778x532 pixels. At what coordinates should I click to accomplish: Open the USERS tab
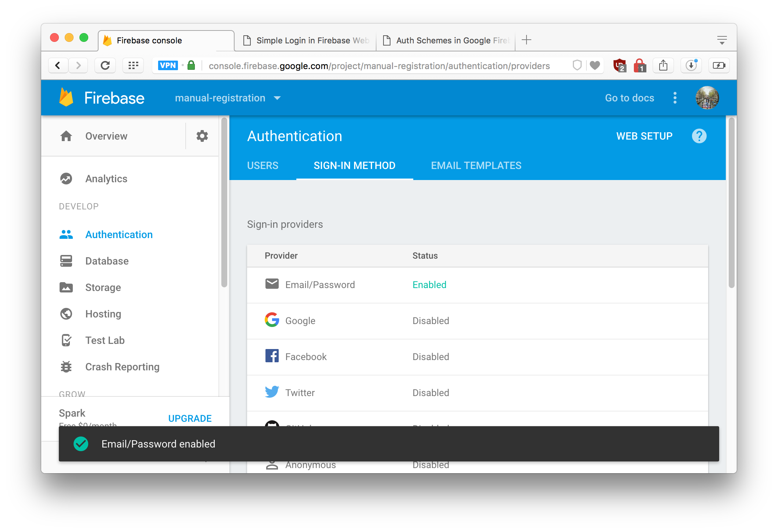point(263,165)
